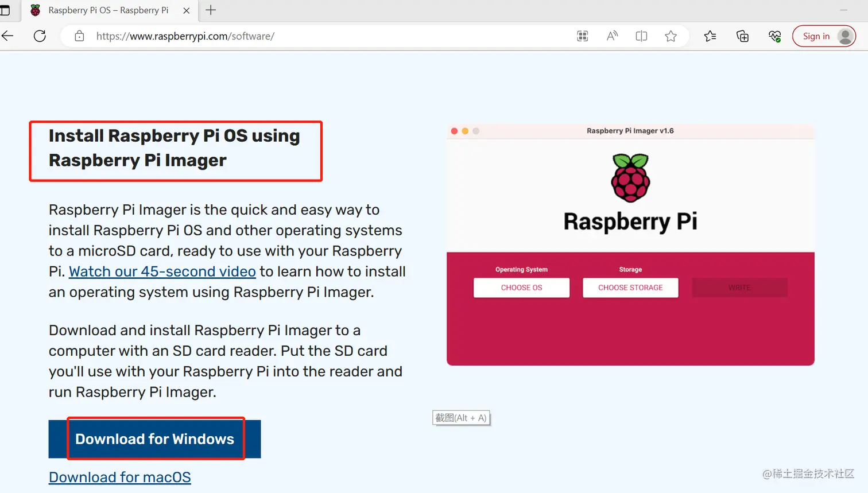Open the apps grid in the address bar
Screen dimensions: 868x493
coord(582,36)
